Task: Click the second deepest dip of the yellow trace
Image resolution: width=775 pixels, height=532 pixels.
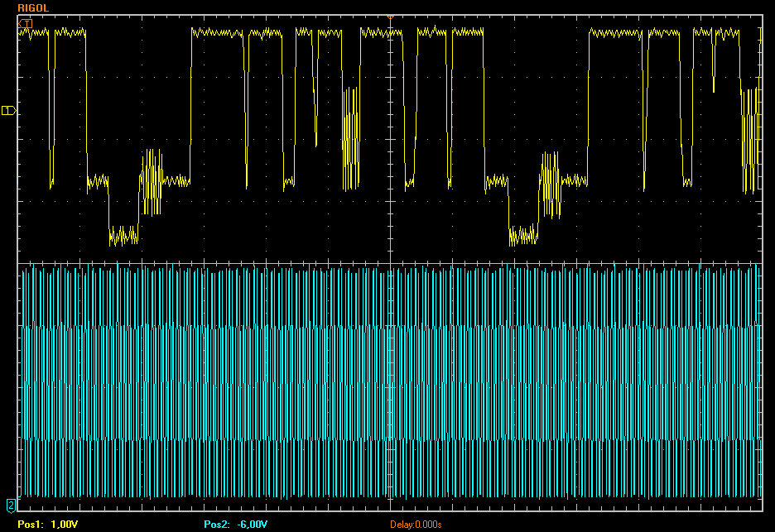Action: [x=522, y=235]
